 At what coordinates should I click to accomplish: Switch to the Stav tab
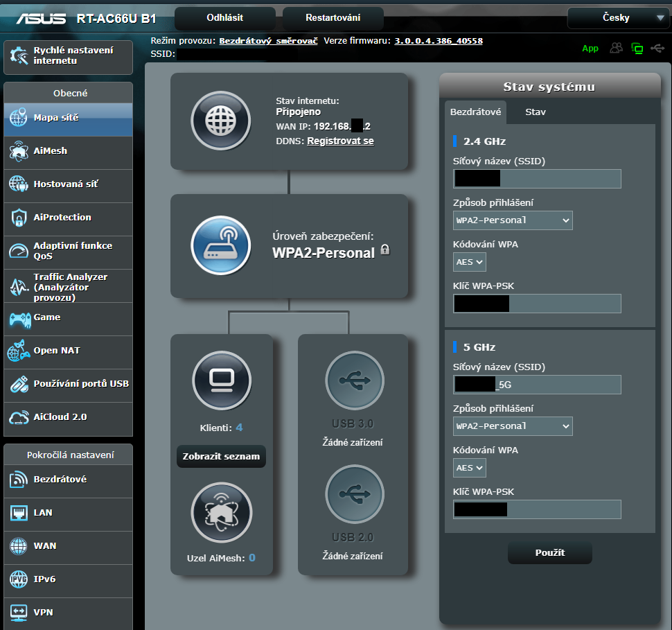tap(535, 112)
